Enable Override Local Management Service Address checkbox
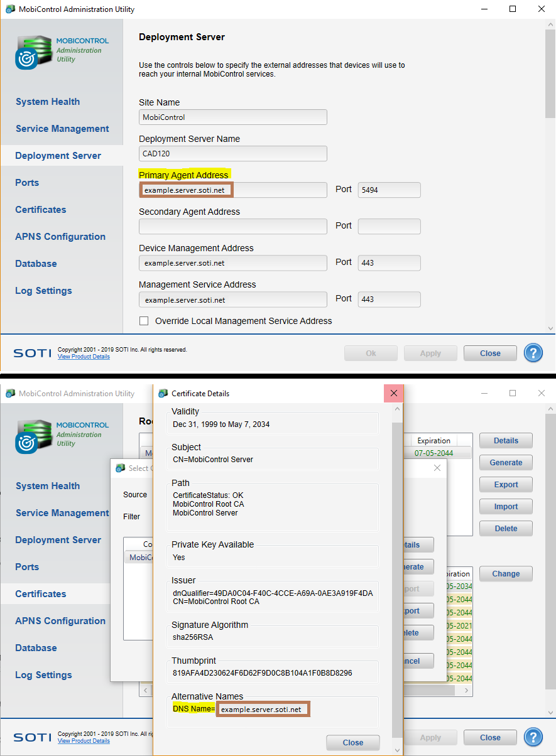This screenshot has height=756, width=556. click(x=144, y=321)
